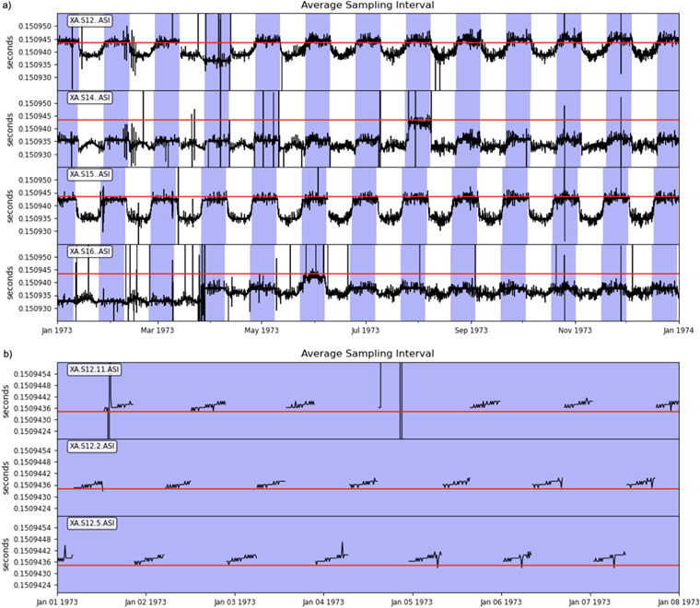Click the seconds axis label of XA.S12.11.ASI plot
This screenshot has width=700, height=608.
coord(6,401)
